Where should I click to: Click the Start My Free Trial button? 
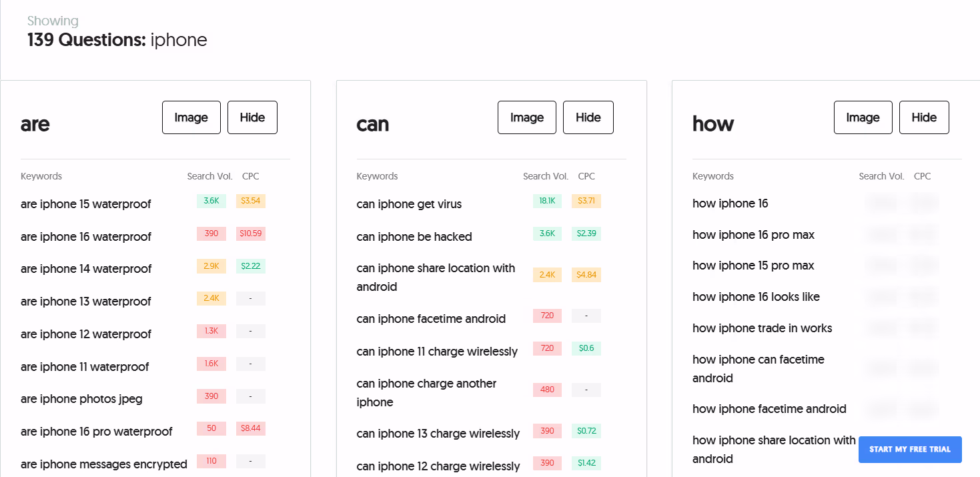coord(910,450)
